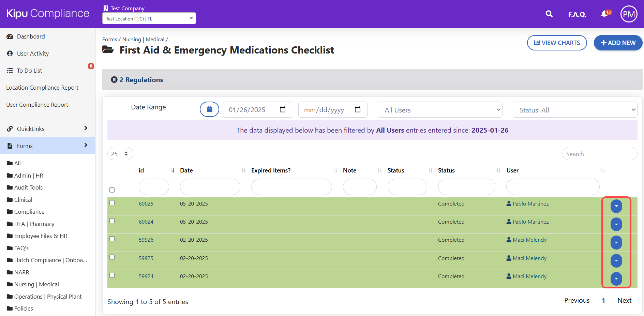Tick the checkbox for entry 59926
644x316 pixels.
(112, 239)
